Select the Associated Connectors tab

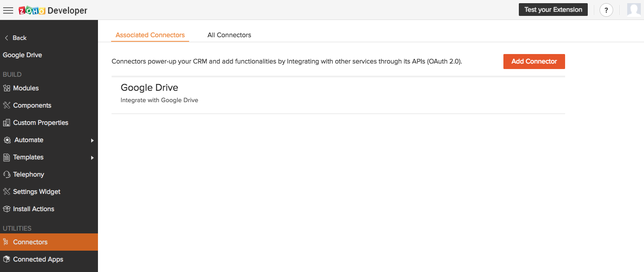[150, 35]
